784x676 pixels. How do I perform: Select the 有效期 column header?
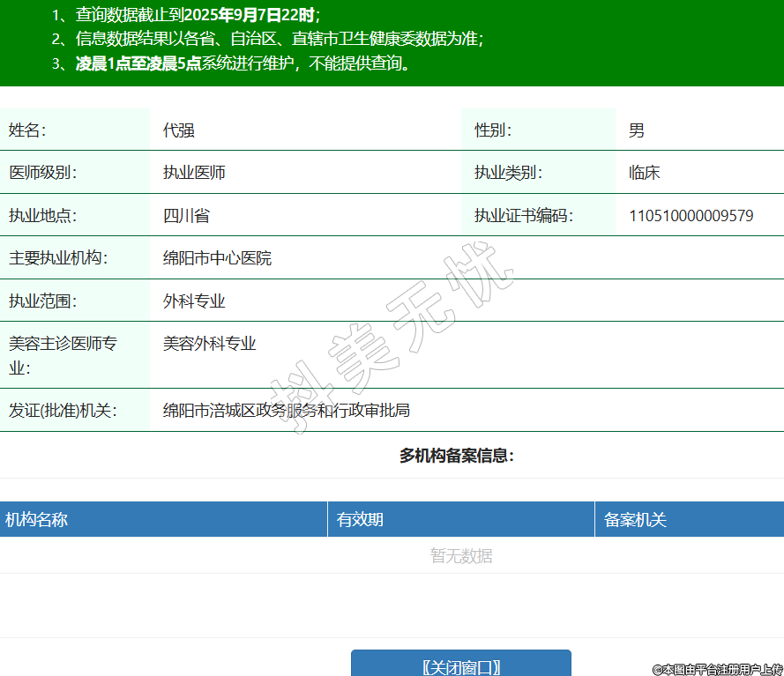pos(360,520)
